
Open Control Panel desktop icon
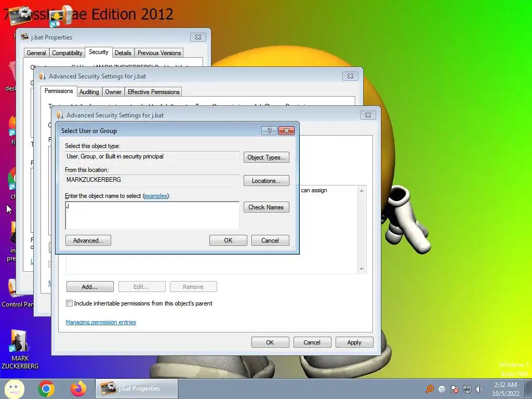click(x=17, y=293)
